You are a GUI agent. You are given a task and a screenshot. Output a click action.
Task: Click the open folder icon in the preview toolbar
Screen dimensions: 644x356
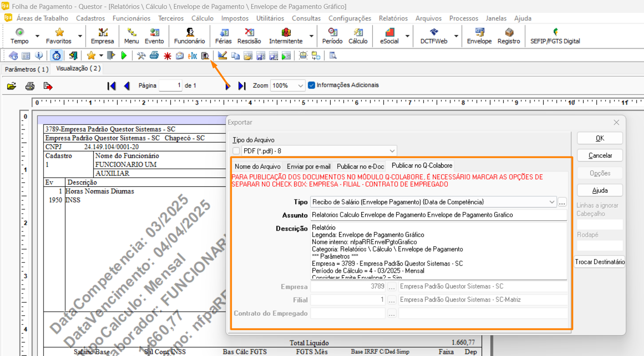[12, 86]
